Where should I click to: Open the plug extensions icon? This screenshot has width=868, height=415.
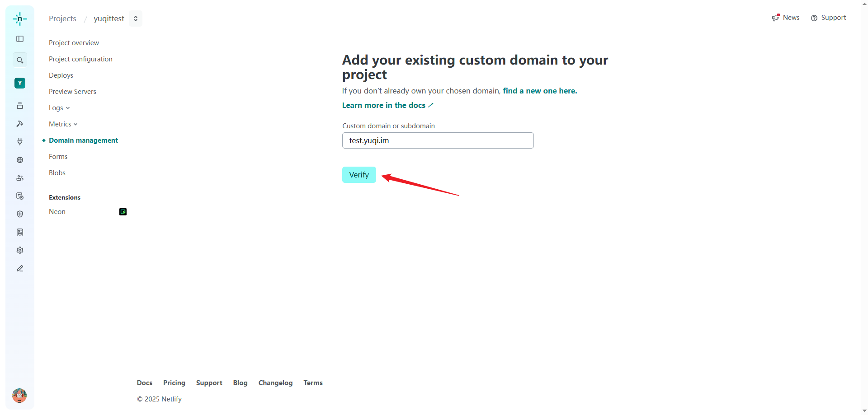pos(20,142)
